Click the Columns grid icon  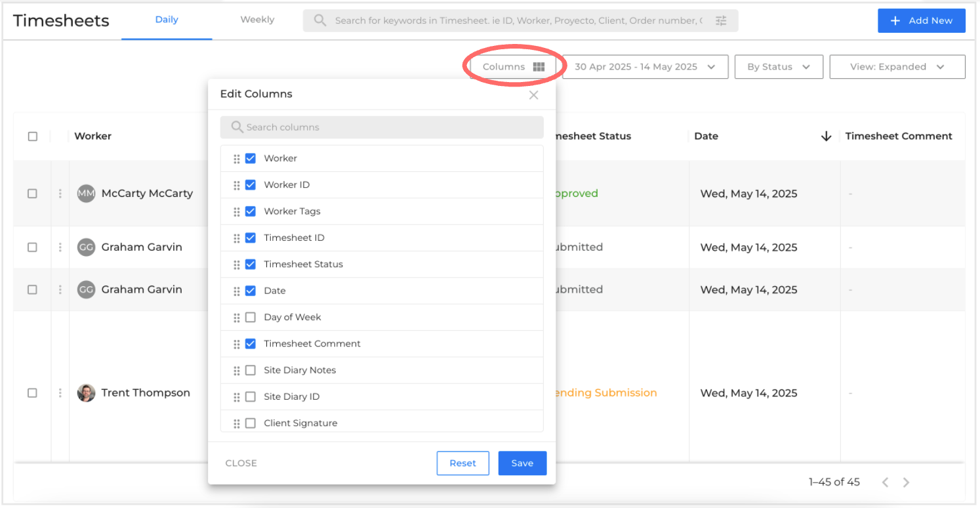539,67
